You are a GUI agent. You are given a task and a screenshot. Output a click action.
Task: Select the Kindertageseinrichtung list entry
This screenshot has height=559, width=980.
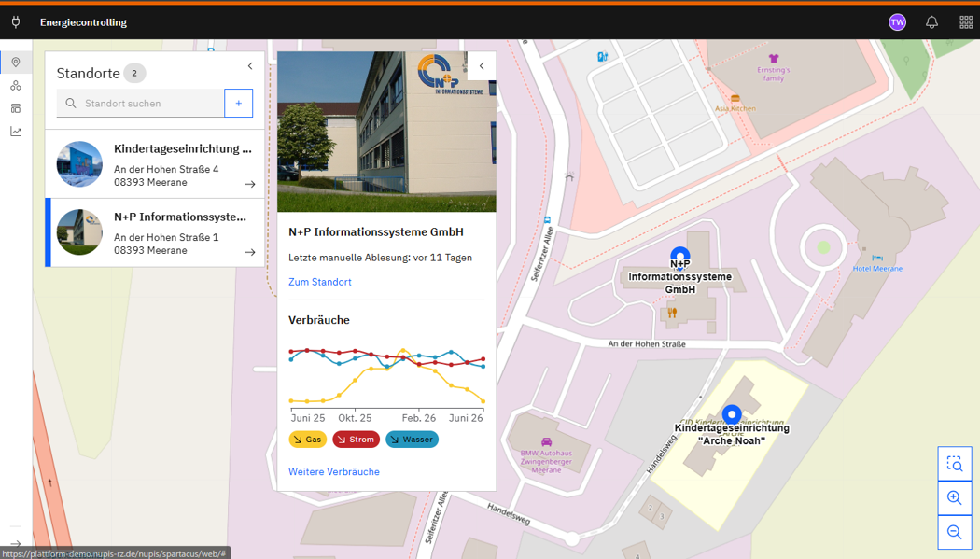tap(155, 164)
